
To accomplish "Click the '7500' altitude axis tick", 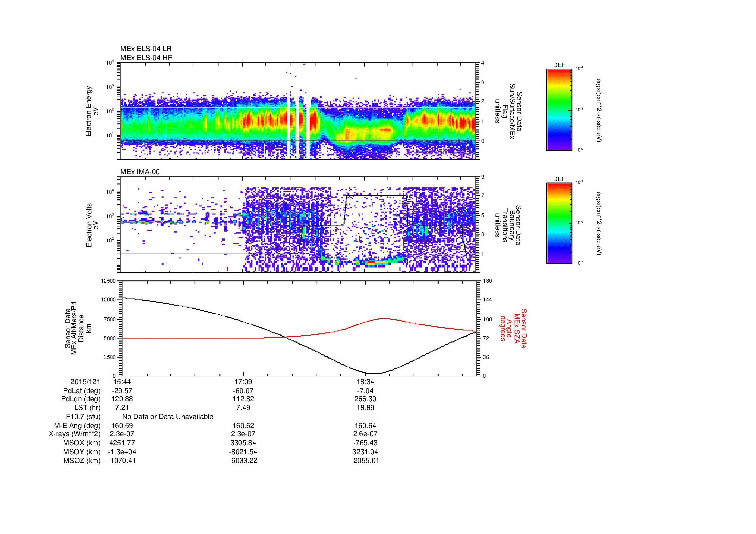I will pyautogui.click(x=110, y=319).
